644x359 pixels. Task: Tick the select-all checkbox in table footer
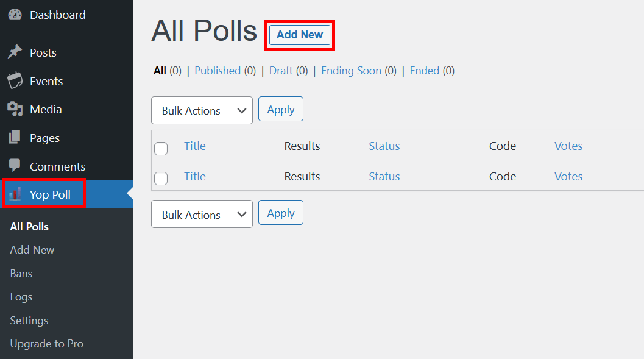pyautogui.click(x=161, y=178)
